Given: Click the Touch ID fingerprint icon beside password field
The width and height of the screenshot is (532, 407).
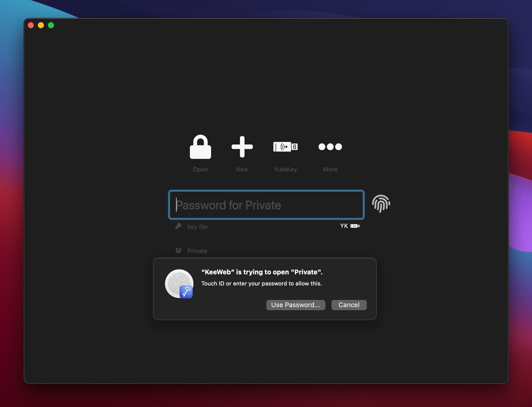Looking at the screenshot, I should coord(381,203).
